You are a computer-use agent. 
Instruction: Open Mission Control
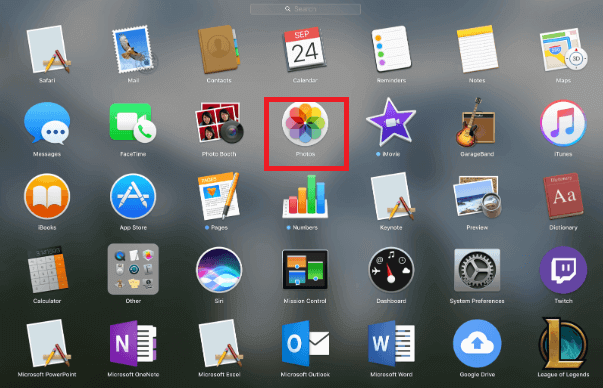point(305,269)
